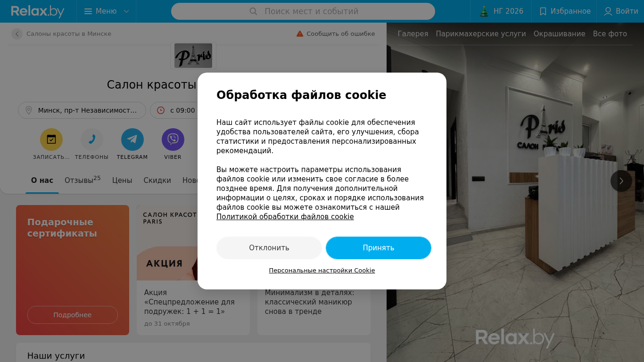Click the Relax.by logo in the header
This screenshot has height=362, width=644.
pyautogui.click(x=38, y=11)
